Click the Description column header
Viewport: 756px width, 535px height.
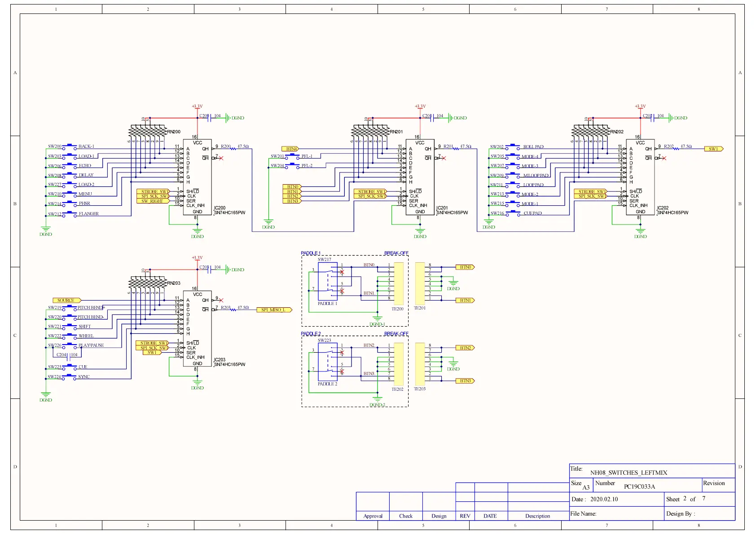click(x=537, y=516)
